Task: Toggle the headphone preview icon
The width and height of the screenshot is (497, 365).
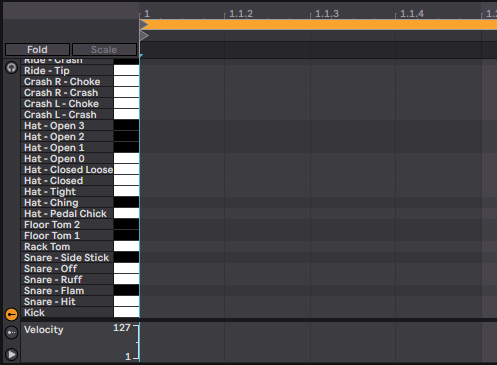Action: 12,68
